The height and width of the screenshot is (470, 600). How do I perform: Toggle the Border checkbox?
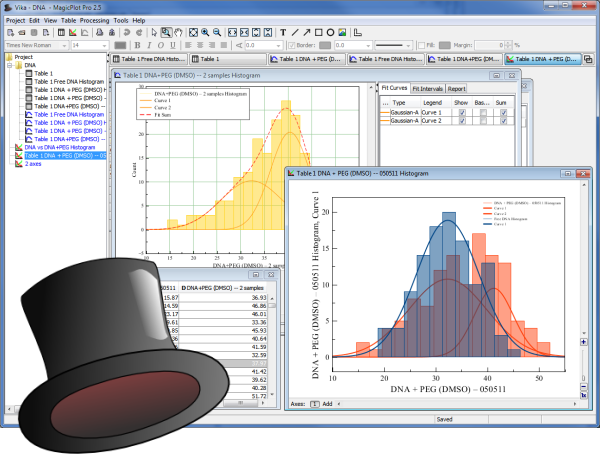click(292, 46)
